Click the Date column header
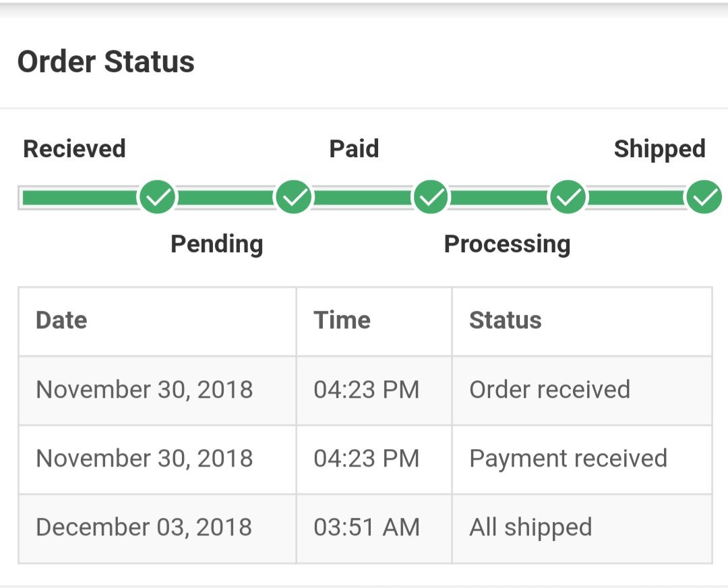The image size is (728, 588). 61,320
